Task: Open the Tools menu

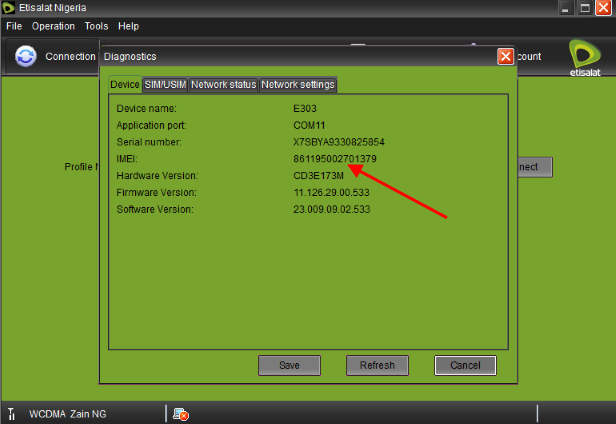Action: (96, 26)
